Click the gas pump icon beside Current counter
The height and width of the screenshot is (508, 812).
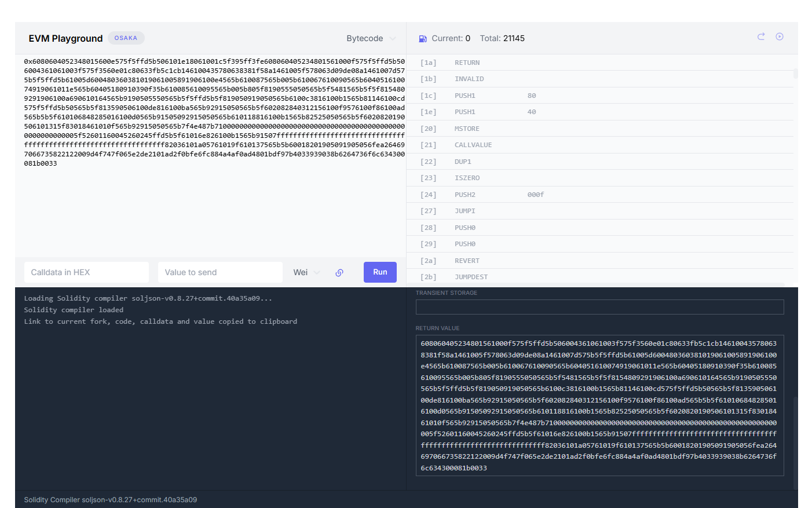422,38
